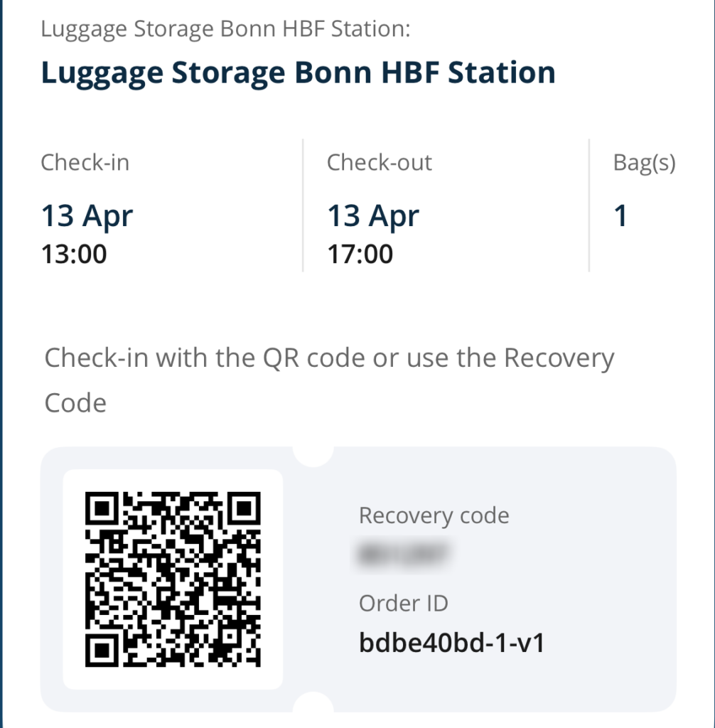The image size is (715, 728).
Task: Select the Recovery code label
Action: click(x=434, y=515)
